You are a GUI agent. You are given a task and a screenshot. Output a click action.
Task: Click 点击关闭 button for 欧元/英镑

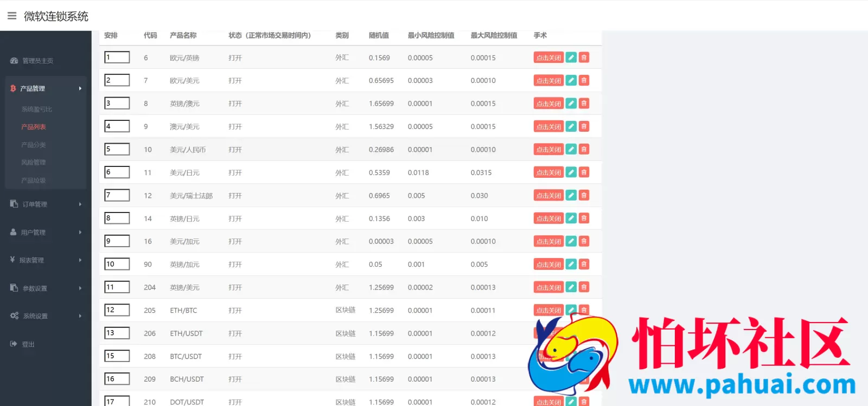pyautogui.click(x=548, y=57)
